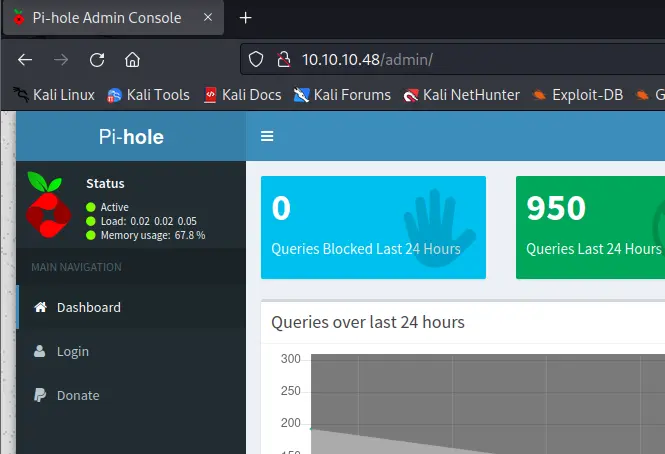Image resolution: width=665 pixels, height=454 pixels.
Task: Select the Queries Blocked Last 24 Hours card
Action: (x=373, y=227)
